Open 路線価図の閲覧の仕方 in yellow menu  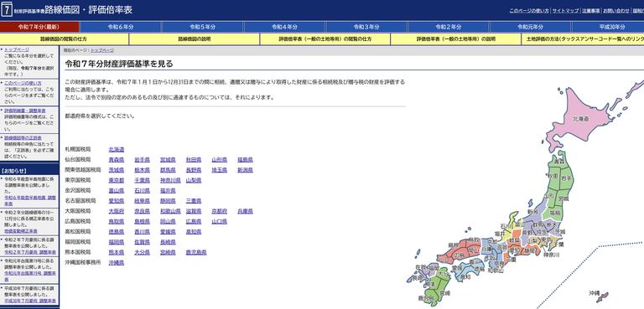tap(64, 39)
